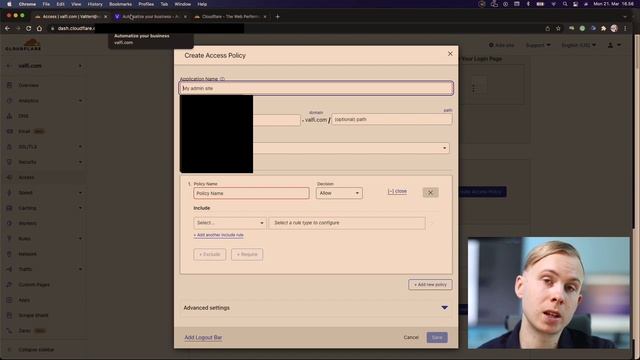Click the Application Name input field
The height and width of the screenshot is (360, 640).
(x=316, y=88)
